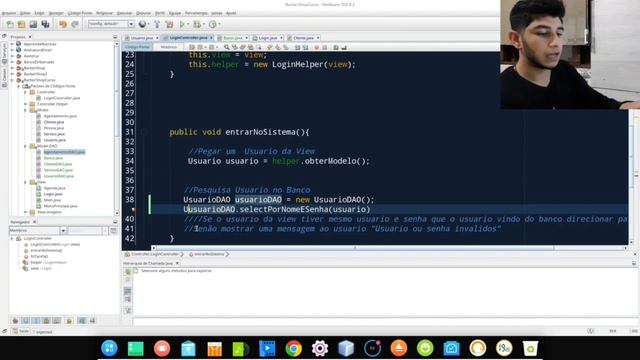The image size is (640, 360).
Task: Click the globe browser icon in toolbar
Action: [x=142, y=24]
